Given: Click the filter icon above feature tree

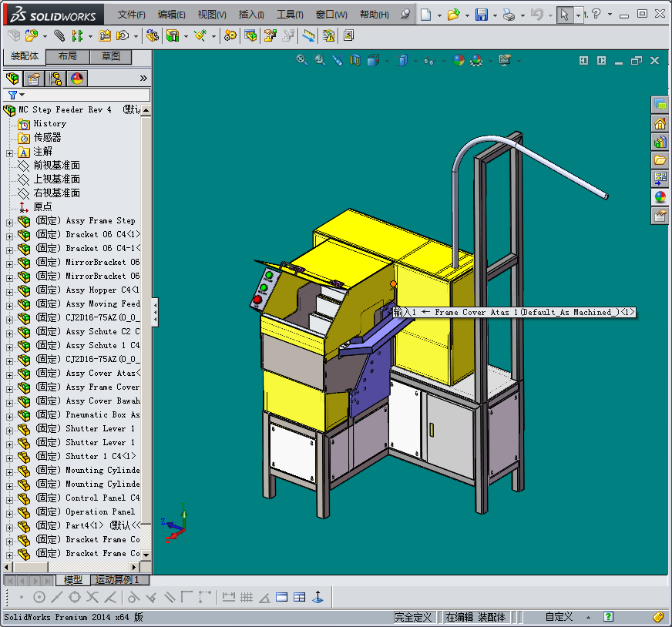Looking at the screenshot, I should click(x=12, y=95).
